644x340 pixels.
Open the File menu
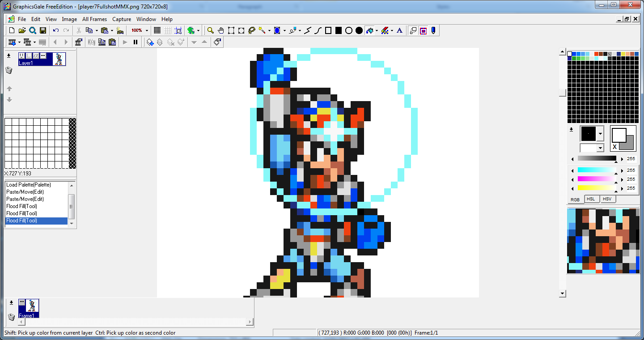pyautogui.click(x=22, y=19)
